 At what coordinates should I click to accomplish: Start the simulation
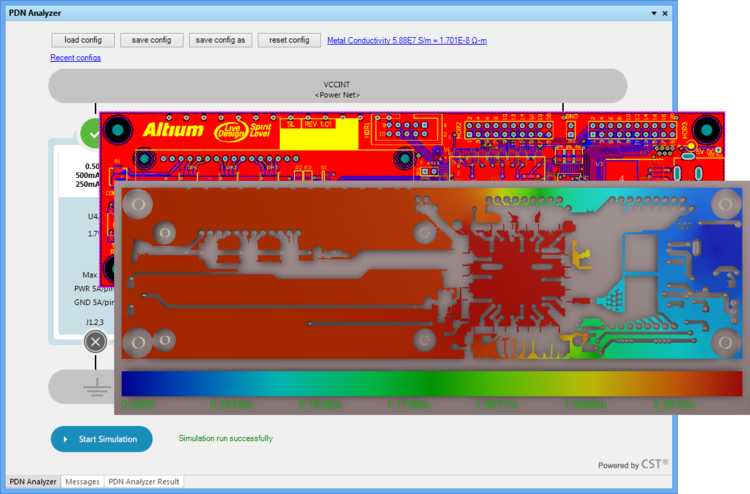coord(102,439)
